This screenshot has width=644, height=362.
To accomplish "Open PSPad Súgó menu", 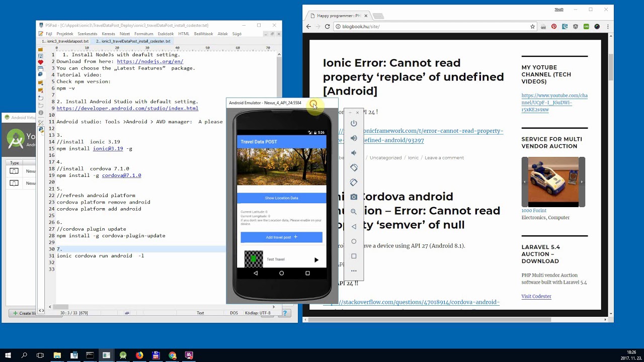I will tap(236, 34).
